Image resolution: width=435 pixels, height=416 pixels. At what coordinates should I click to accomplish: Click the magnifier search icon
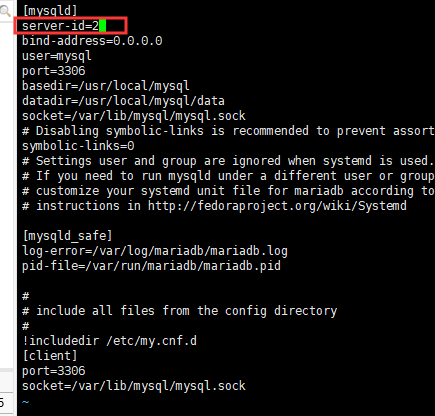(5, 11)
